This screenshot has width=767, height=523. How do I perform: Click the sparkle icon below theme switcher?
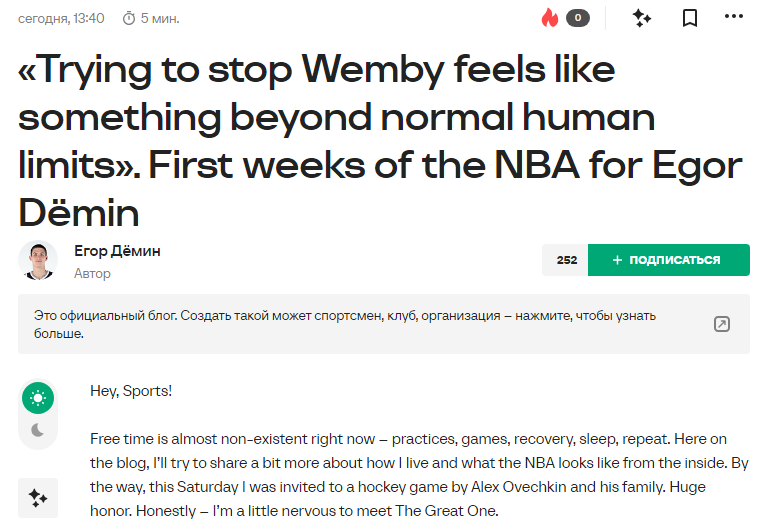coord(38,497)
